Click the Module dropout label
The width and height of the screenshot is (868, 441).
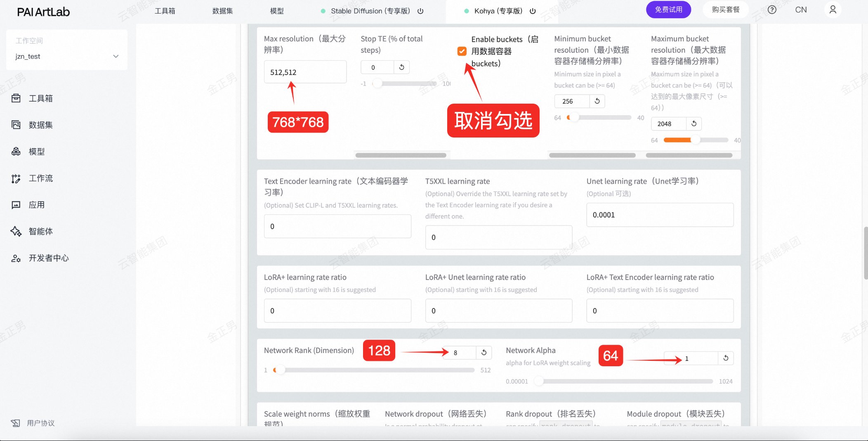click(x=676, y=414)
